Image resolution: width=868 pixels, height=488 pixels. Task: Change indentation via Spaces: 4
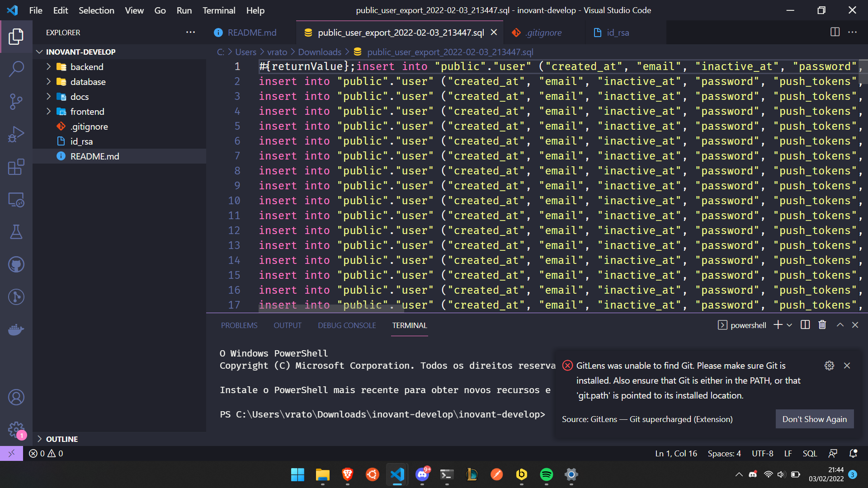pos(724,453)
